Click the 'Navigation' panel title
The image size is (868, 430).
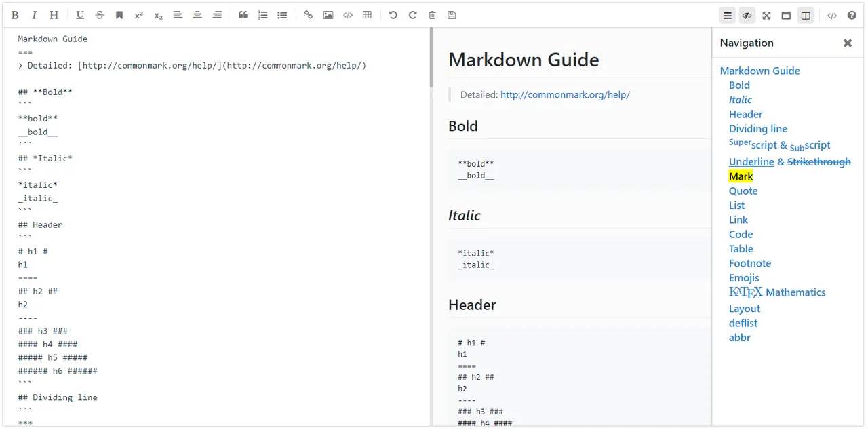coord(747,43)
